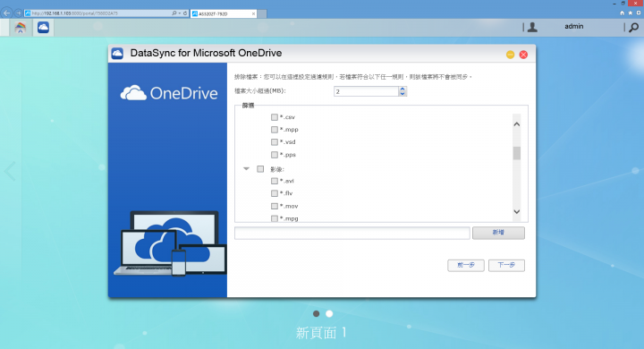Select the first desktop page dot
Screen dimensions: 644x349
click(x=317, y=313)
